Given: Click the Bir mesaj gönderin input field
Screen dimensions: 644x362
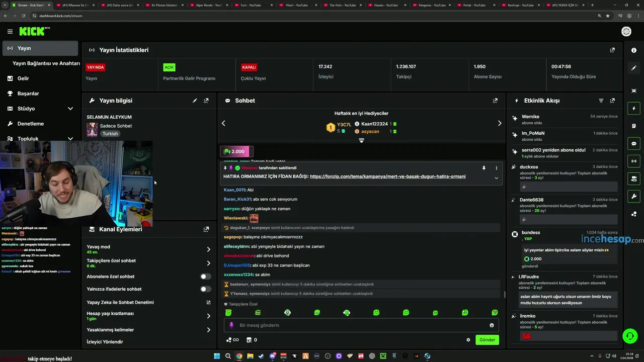Looking at the screenshot, I should coord(361,325).
